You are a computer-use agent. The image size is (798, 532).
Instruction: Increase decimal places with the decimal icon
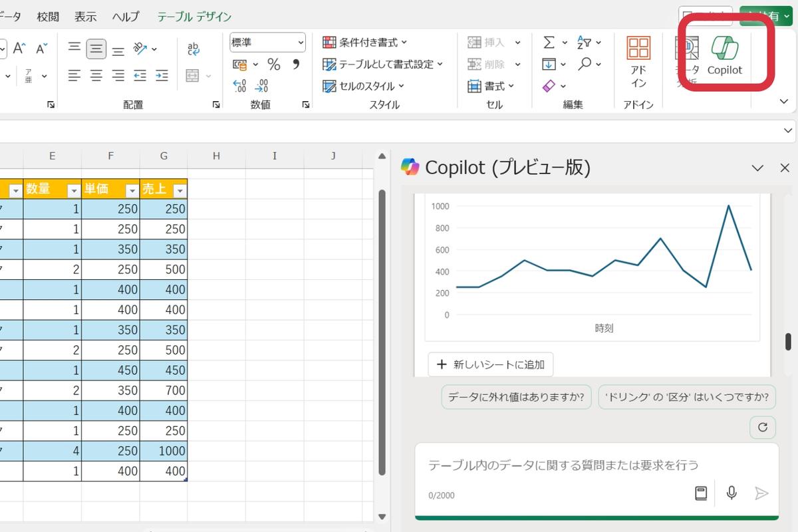tap(239, 85)
